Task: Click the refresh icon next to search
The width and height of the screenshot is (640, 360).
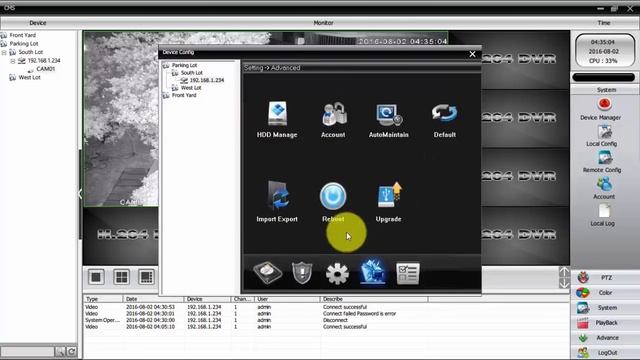Action: (71, 351)
